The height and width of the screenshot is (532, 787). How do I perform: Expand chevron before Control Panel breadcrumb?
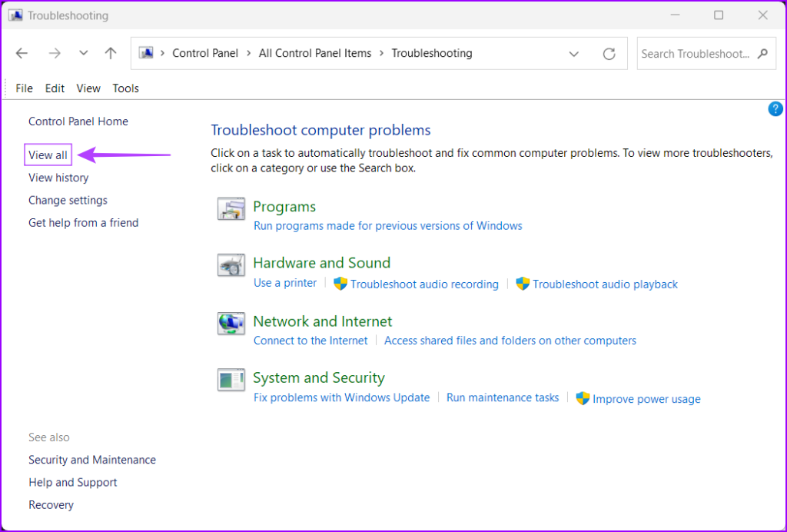tap(163, 53)
